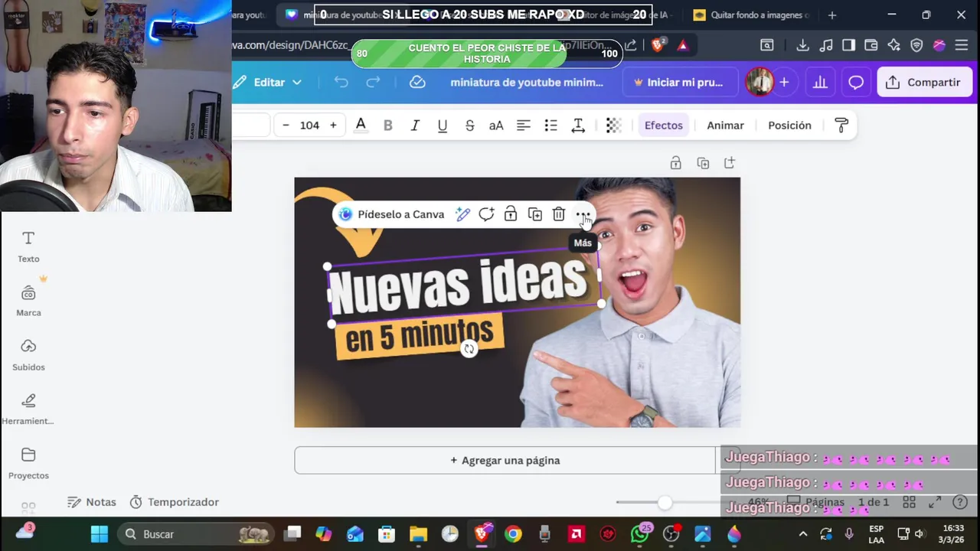The height and width of the screenshot is (551, 980).
Task: Open Notas at the bottom bar
Action: pyautogui.click(x=92, y=502)
